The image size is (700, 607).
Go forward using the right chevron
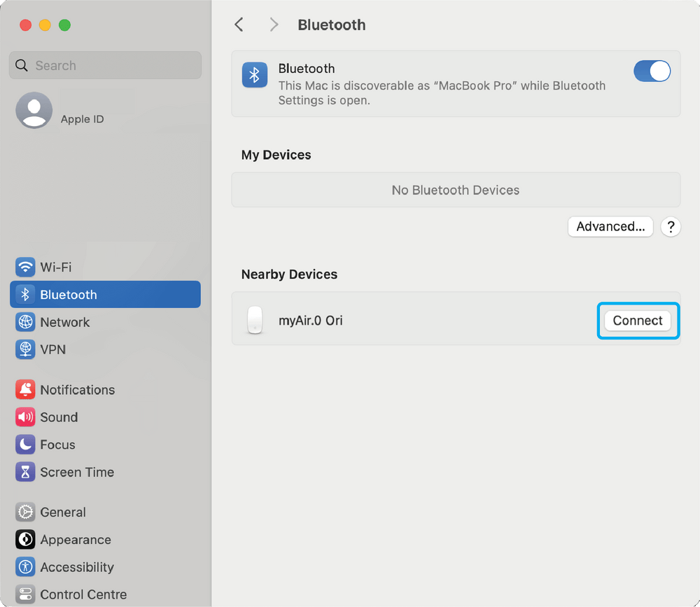tap(274, 25)
